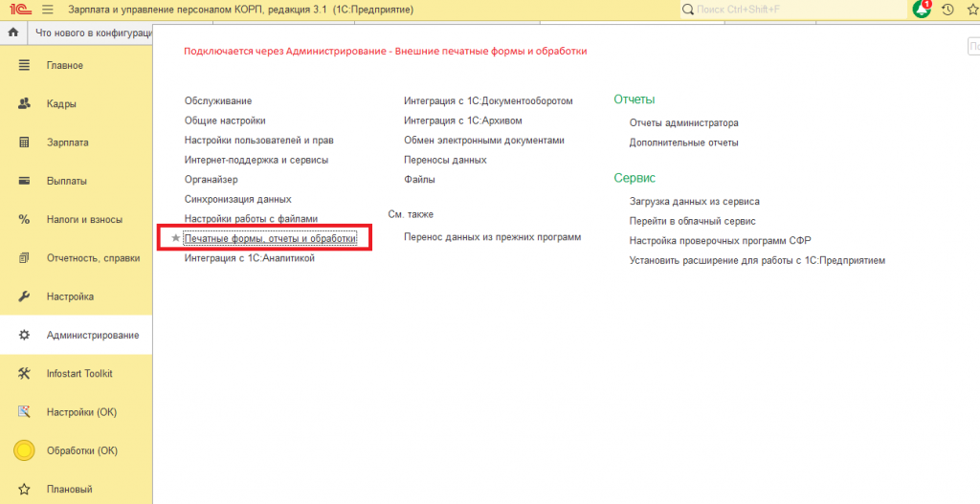Click the Налоги и взносы percent icon
Screen dimensions: 980x504
(24, 219)
